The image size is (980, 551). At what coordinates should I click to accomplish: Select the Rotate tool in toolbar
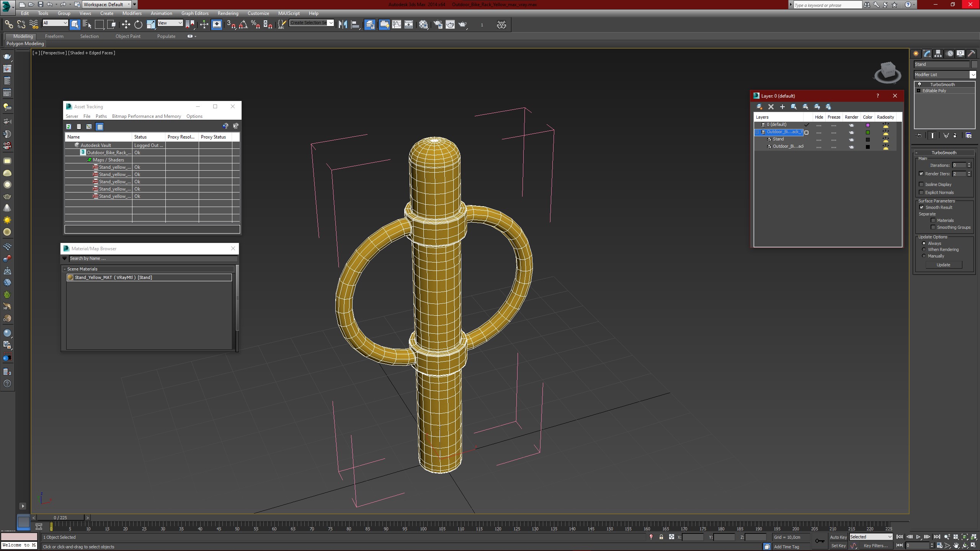138,24
